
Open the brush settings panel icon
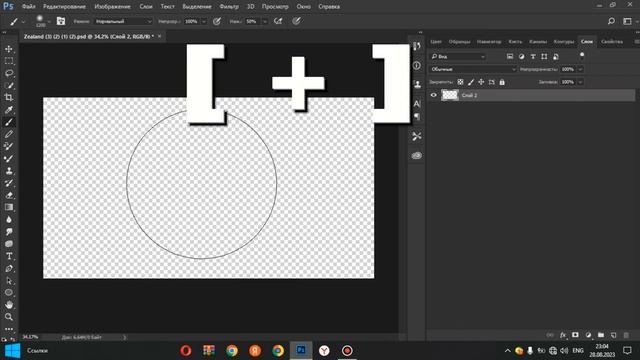[x=60, y=21]
